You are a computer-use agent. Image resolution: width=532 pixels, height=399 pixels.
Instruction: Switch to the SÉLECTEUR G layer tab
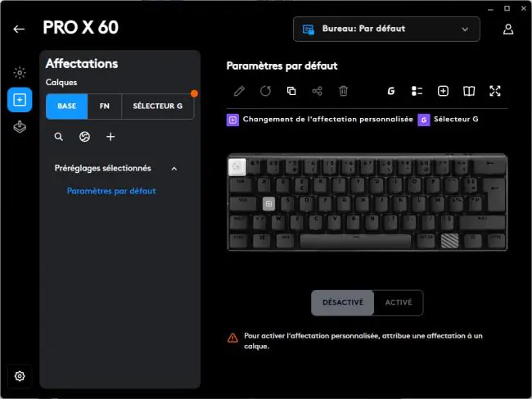click(158, 106)
